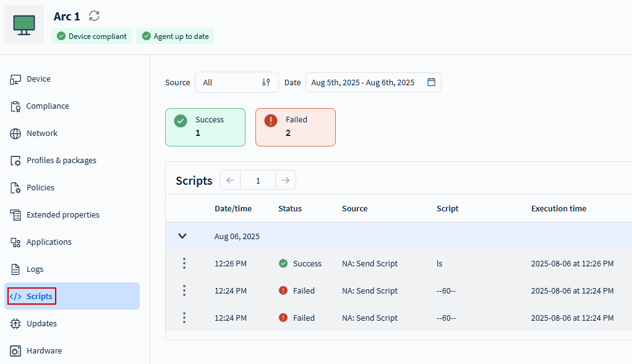Click the Policies document icon
Viewport: 632px width, 364px height.
[x=15, y=188]
